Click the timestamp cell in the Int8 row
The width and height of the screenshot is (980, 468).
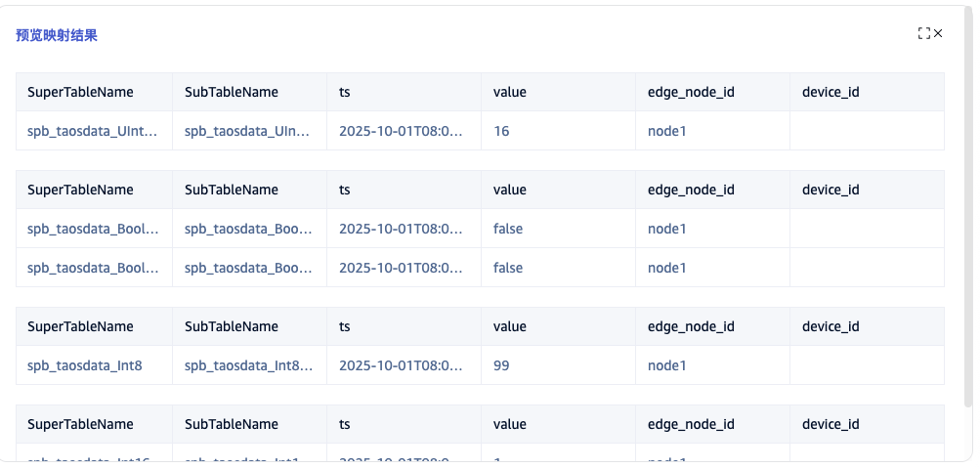tap(401, 365)
